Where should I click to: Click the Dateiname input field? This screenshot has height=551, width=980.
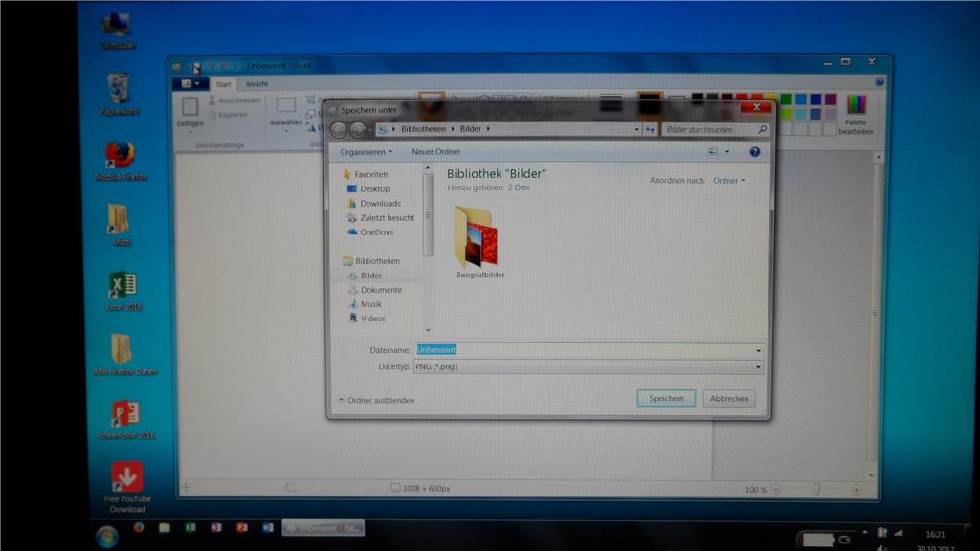[x=589, y=350]
